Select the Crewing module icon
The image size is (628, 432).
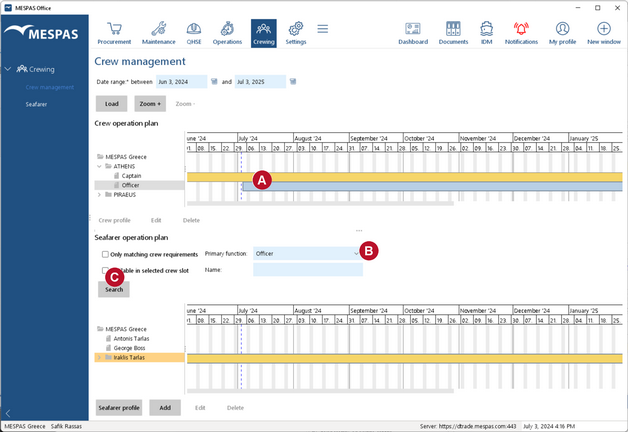pos(264,33)
